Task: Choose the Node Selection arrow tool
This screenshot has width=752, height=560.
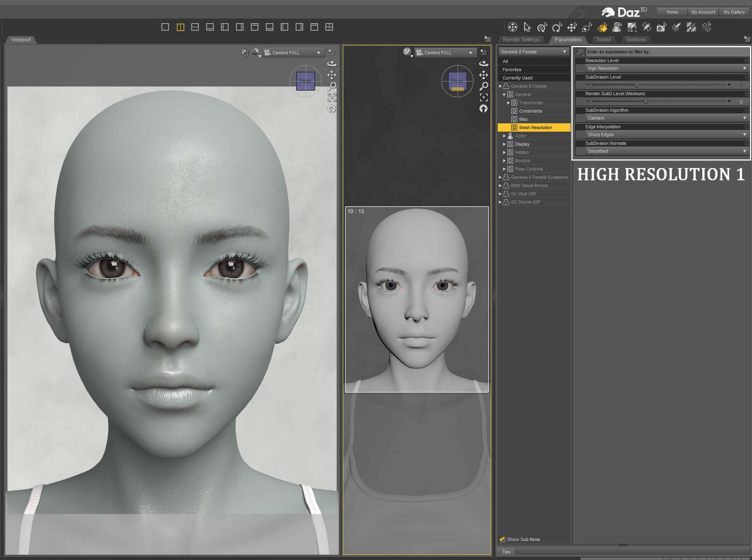Action: (x=527, y=27)
